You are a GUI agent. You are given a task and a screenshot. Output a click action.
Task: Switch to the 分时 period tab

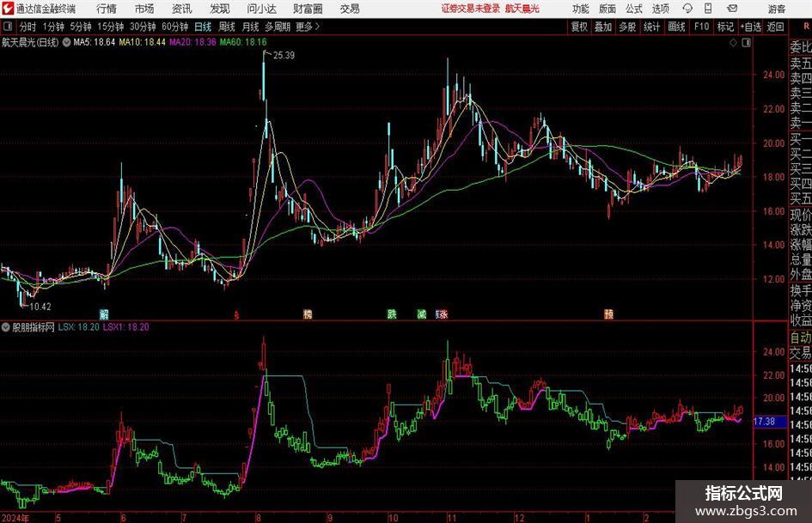click(27, 27)
